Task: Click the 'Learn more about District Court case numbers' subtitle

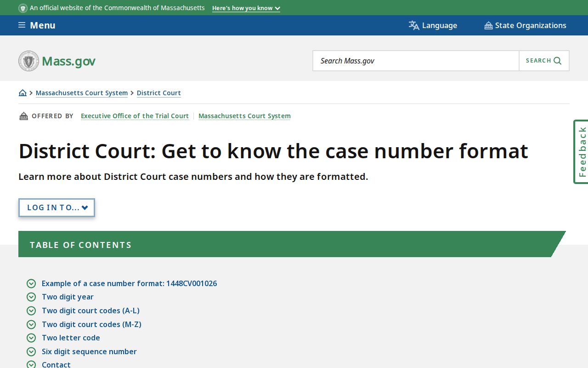Action: click(193, 177)
